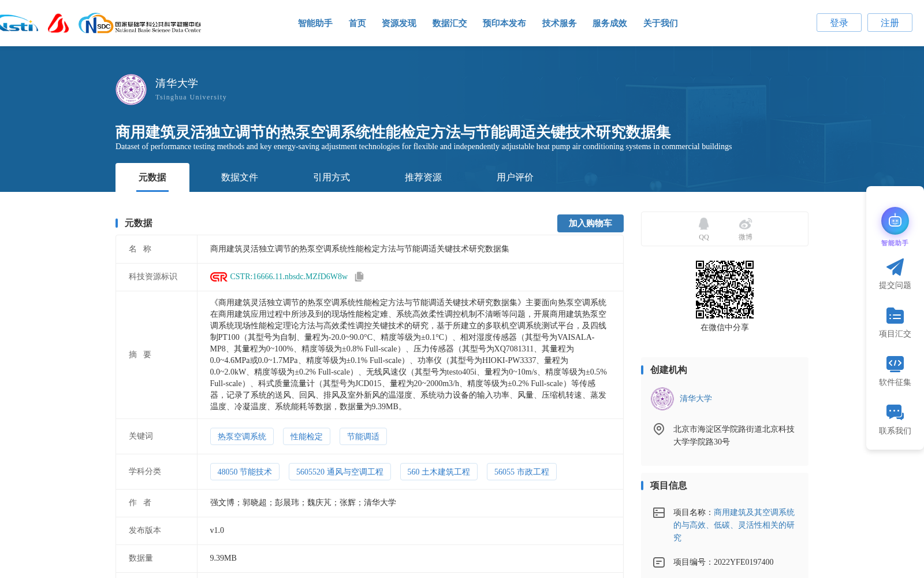This screenshot has height=578, width=924.
Task: Open the National Basic Science Data Center logo
Action: [x=140, y=24]
